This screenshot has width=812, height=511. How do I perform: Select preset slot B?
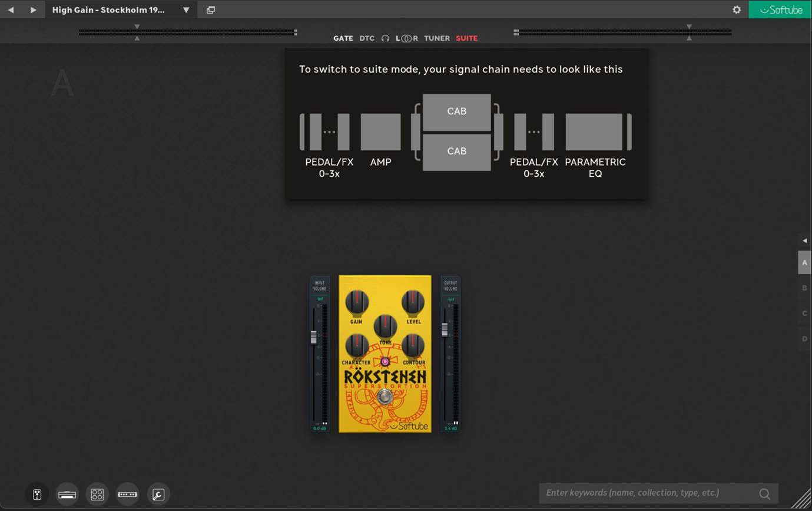tap(804, 288)
